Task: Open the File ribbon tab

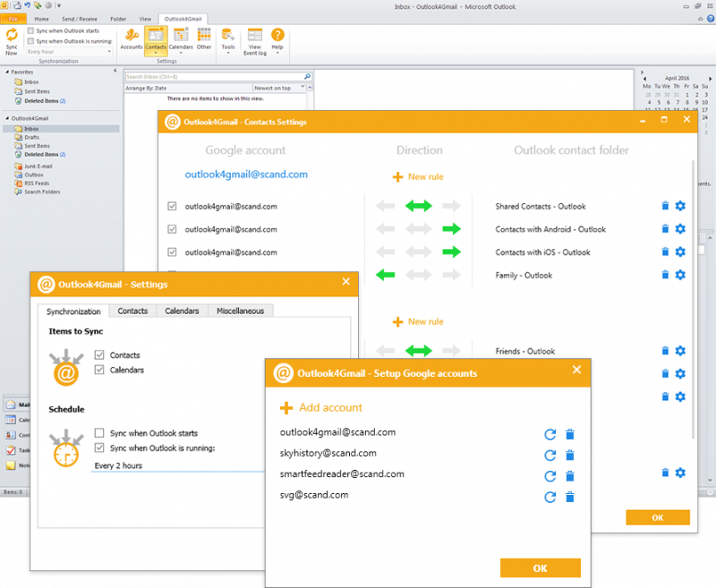Action: [13, 19]
